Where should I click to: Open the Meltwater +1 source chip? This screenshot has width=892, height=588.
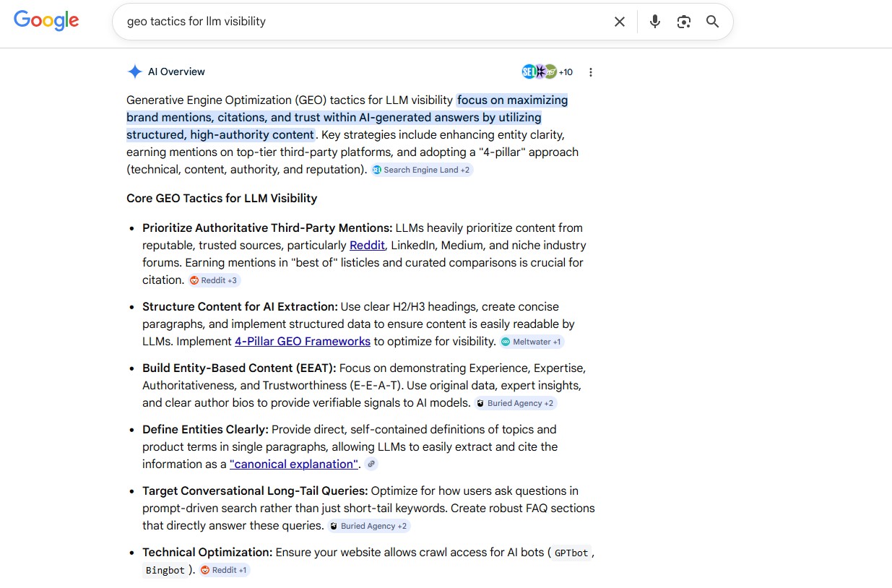click(532, 342)
